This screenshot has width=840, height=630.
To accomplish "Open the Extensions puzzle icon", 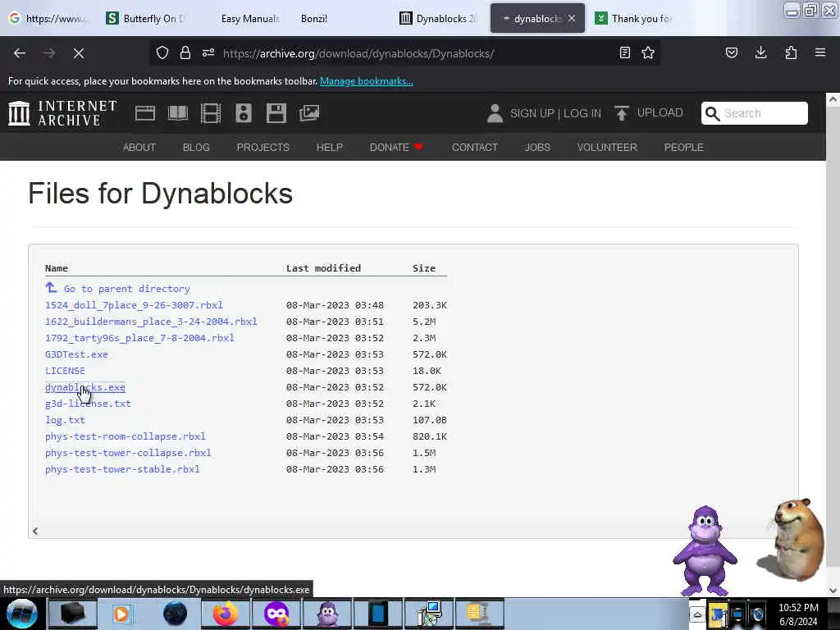I will click(x=791, y=52).
